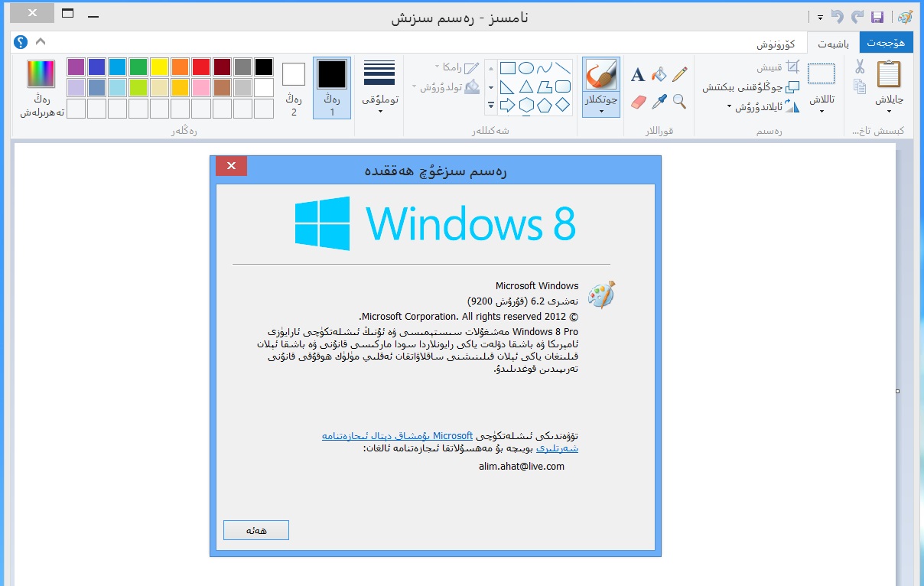Viewport: 924px width, 586px height.
Task: Switch to the Home ribbon tab
Action: pos(834,42)
